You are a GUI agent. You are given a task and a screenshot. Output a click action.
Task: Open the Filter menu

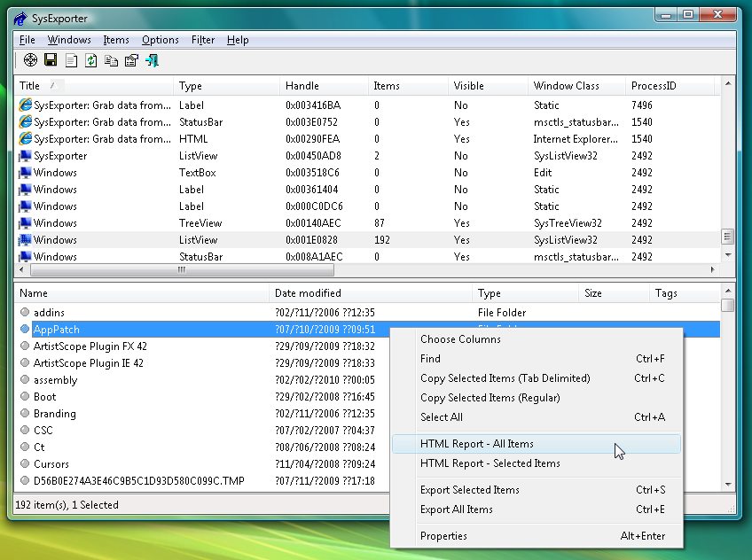pyautogui.click(x=203, y=40)
